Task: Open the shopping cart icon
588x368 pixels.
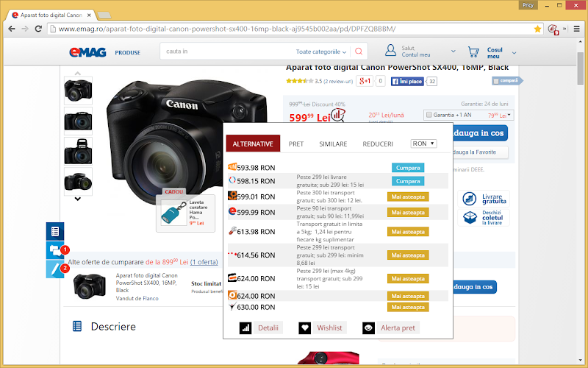Action: coord(473,52)
